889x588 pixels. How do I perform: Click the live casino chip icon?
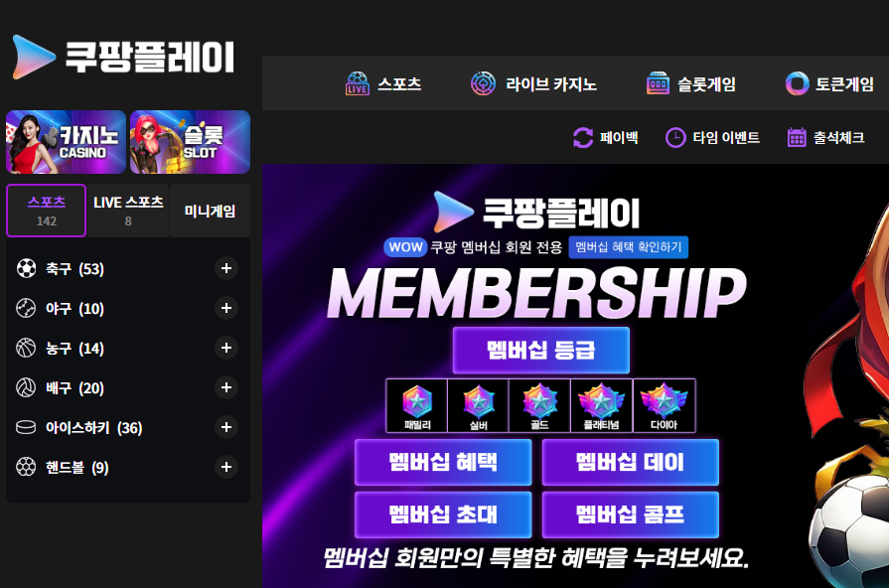(x=483, y=83)
